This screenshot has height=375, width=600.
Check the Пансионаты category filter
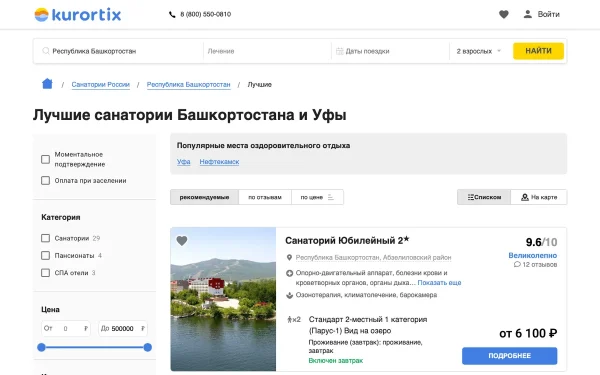(x=45, y=255)
